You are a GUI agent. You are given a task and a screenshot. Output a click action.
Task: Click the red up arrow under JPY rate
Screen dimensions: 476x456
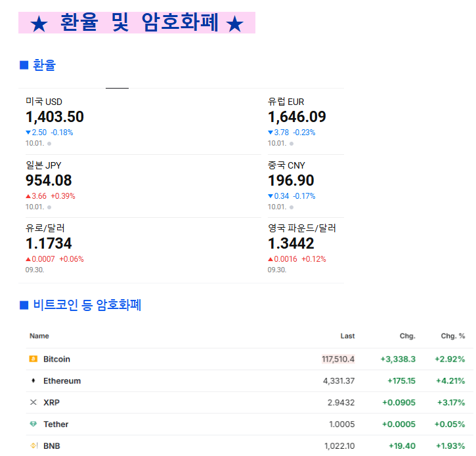(28, 196)
